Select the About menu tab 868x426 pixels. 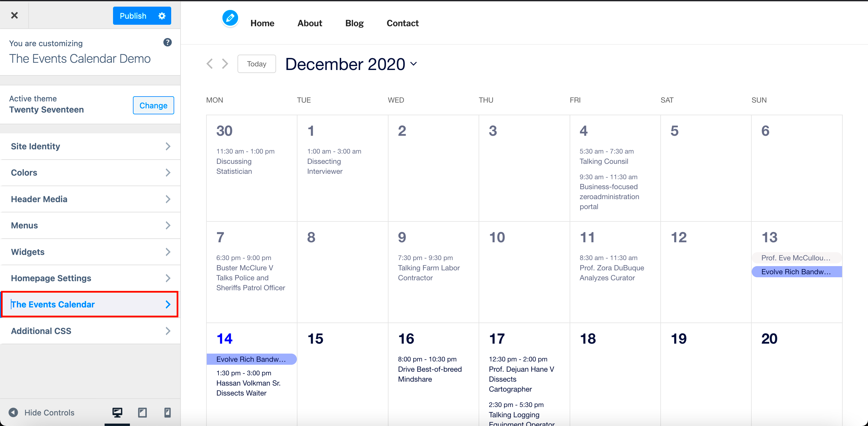[x=309, y=23]
